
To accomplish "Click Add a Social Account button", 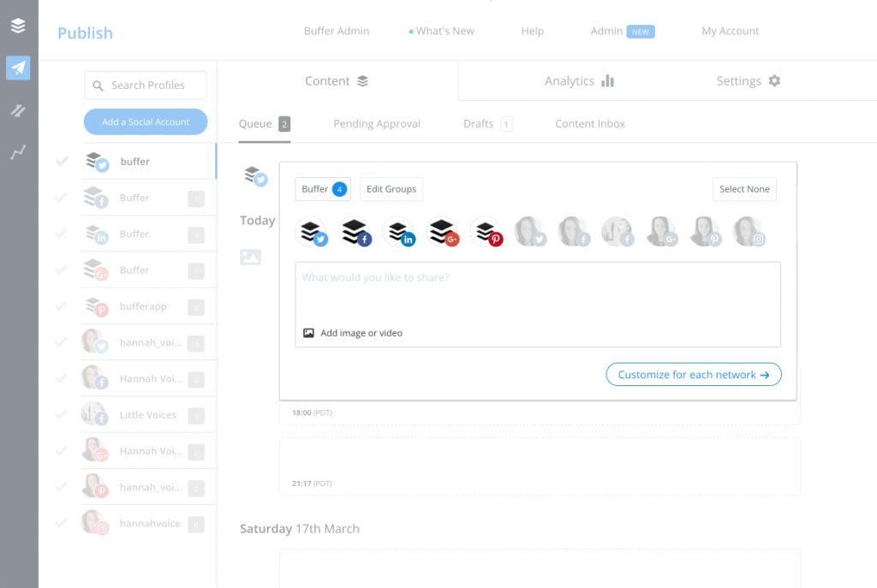I will 146,122.
